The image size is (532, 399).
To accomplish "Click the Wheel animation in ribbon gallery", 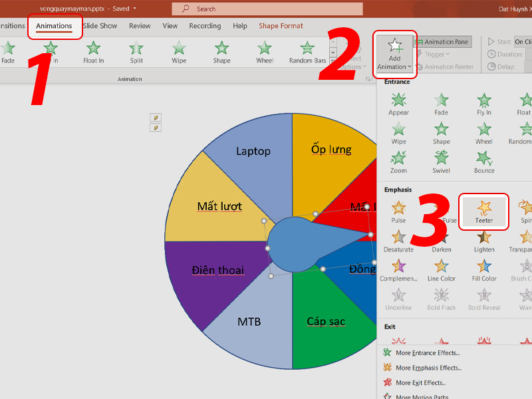I will point(265,53).
